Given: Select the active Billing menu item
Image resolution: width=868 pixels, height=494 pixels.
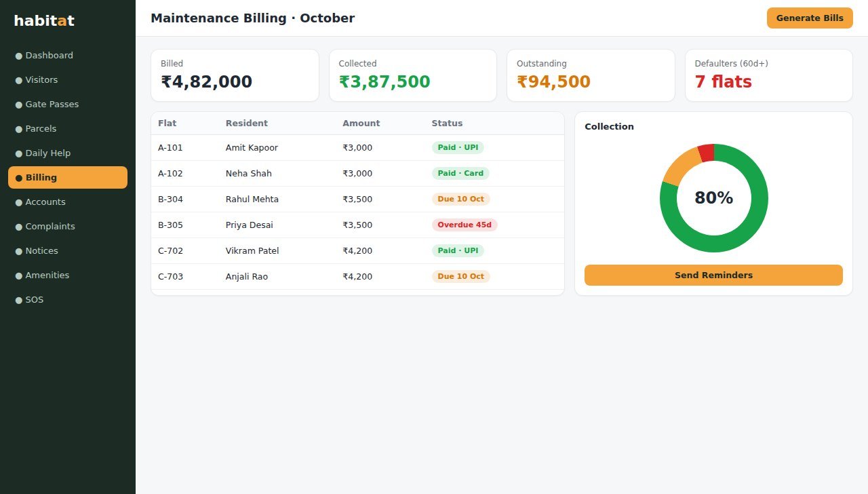Looking at the screenshot, I should [x=68, y=178].
